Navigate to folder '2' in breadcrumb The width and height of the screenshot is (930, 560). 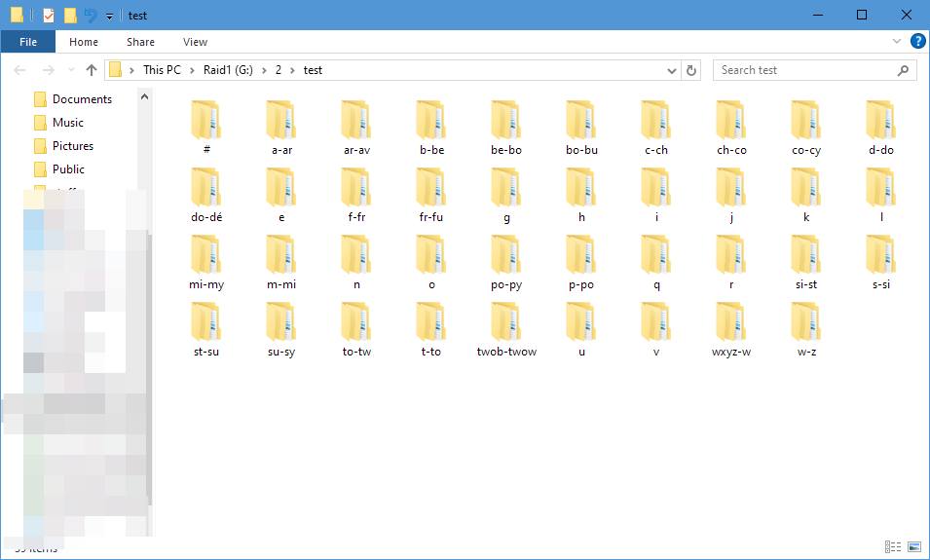[x=279, y=70]
